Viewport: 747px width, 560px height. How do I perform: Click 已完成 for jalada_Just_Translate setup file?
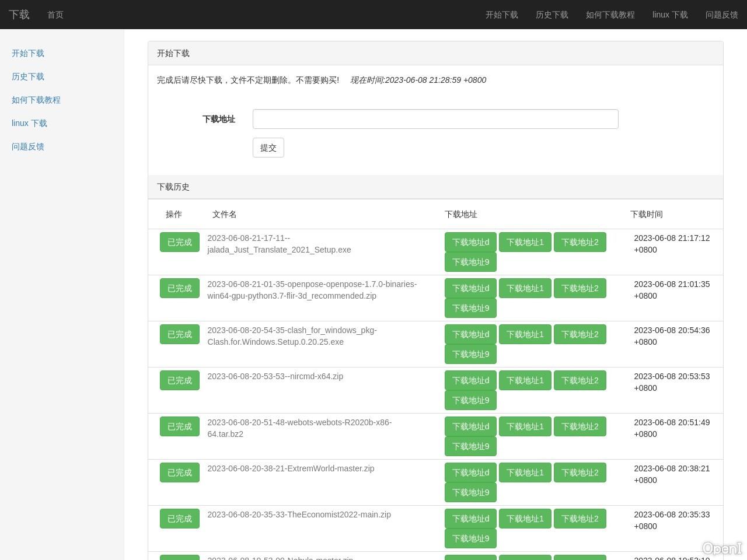point(179,242)
